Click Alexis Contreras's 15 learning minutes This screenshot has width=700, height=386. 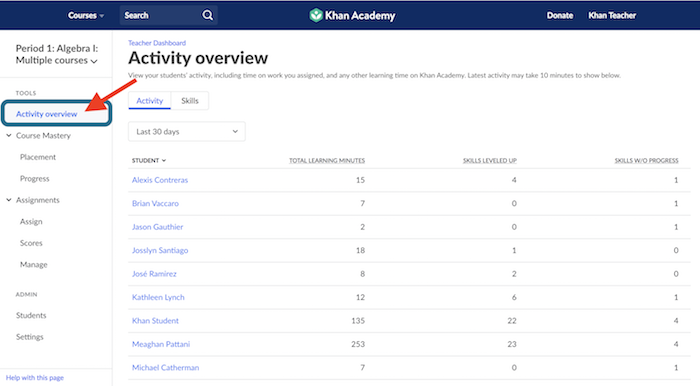(x=360, y=180)
